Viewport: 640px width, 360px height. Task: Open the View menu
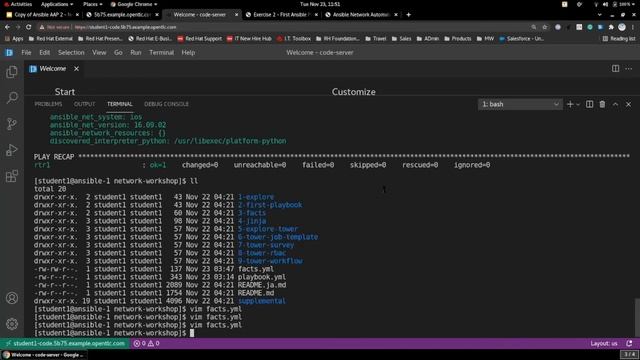tap(99, 53)
